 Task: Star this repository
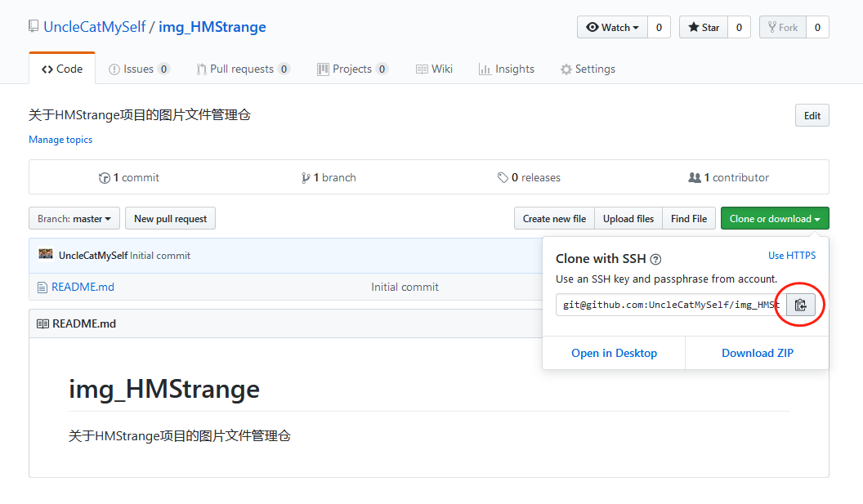click(703, 27)
